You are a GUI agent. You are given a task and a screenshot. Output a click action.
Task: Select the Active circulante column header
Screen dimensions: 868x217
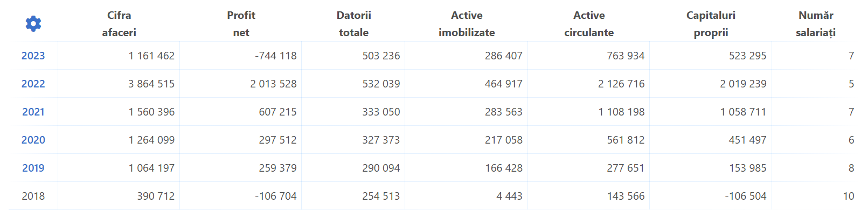[x=589, y=24]
